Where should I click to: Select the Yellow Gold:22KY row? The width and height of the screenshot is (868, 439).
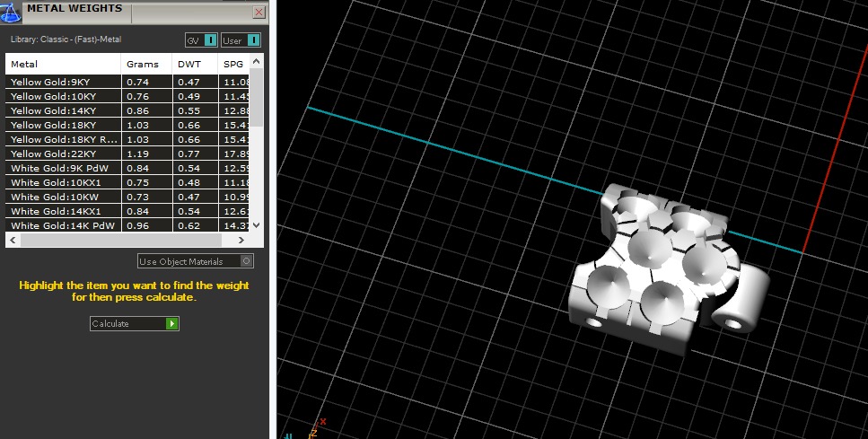click(x=127, y=154)
